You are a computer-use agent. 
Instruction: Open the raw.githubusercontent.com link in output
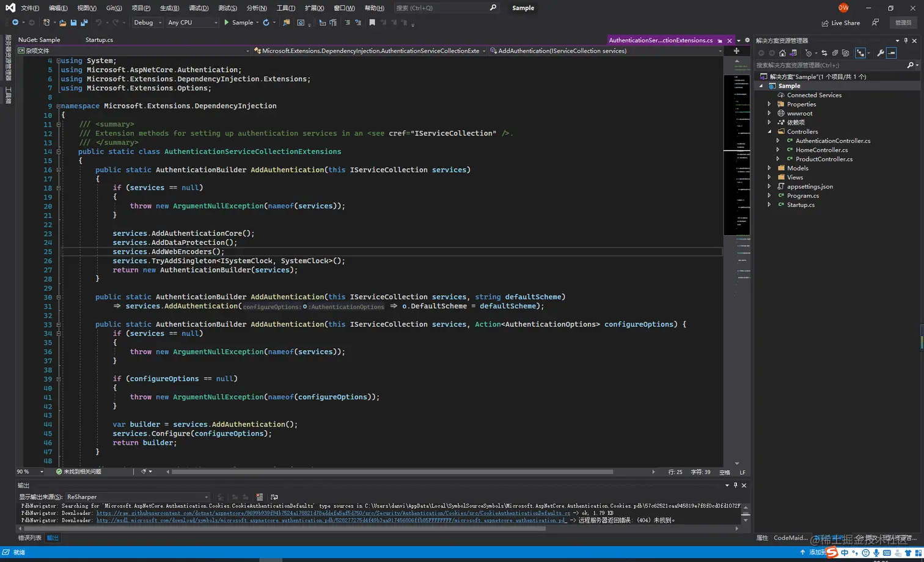pyautogui.click(x=333, y=513)
